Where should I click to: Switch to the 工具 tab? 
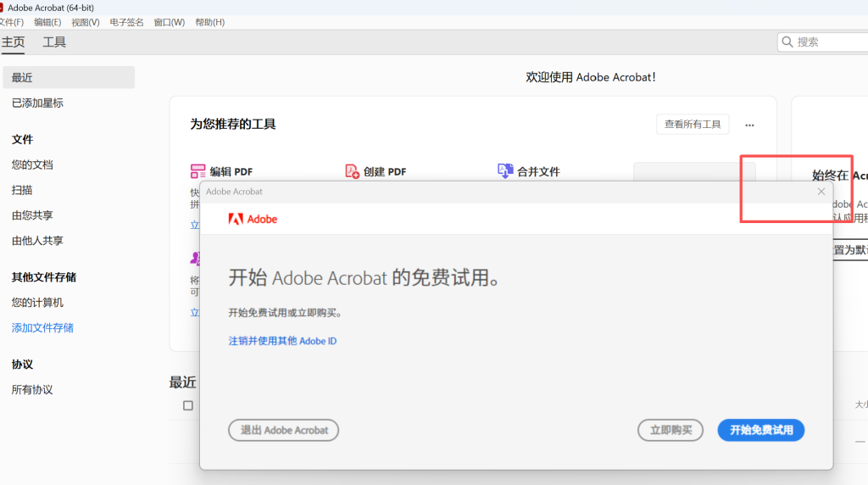tap(54, 42)
